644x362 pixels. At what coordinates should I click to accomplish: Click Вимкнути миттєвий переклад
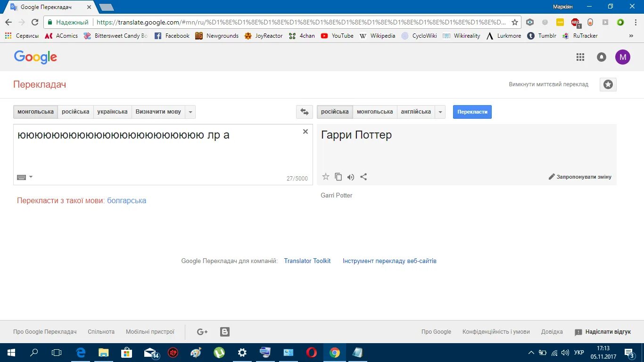(548, 84)
